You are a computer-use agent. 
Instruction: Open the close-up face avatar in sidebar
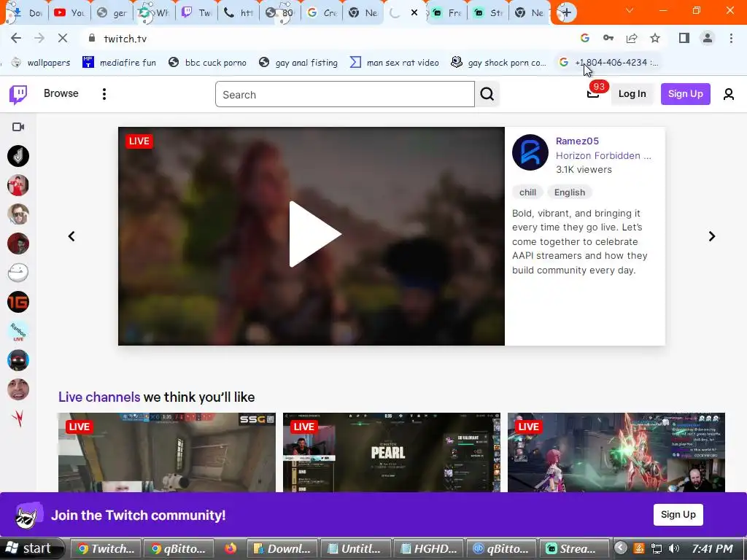[x=18, y=389]
